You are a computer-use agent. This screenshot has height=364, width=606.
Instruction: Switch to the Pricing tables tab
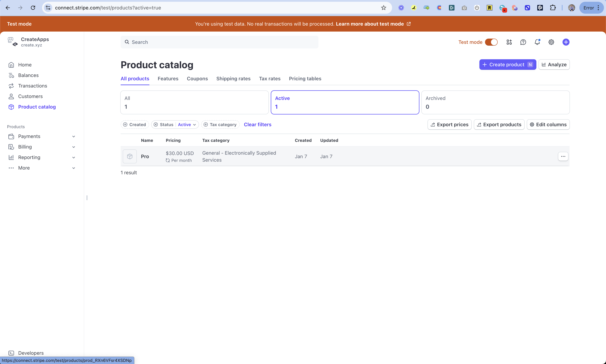click(305, 79)
